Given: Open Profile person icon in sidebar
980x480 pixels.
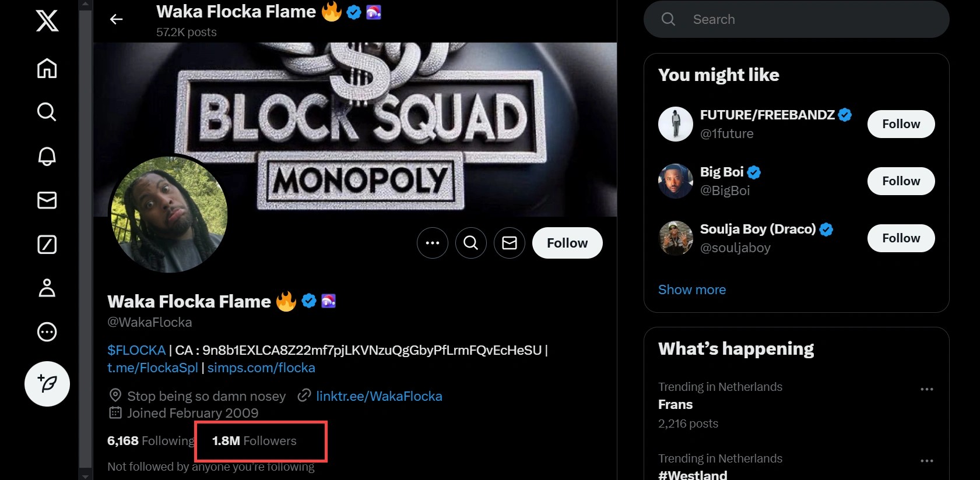Looking at the screenshot, I should 47,288.
